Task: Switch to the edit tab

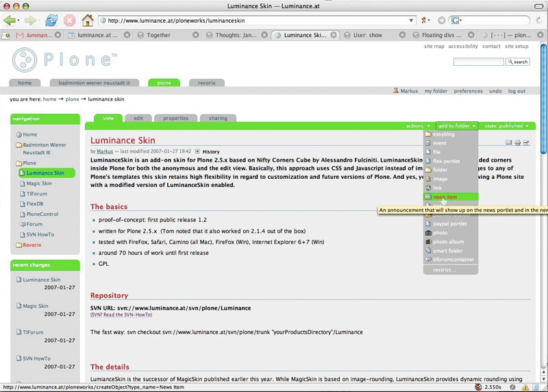Action: tap(138, 119)
